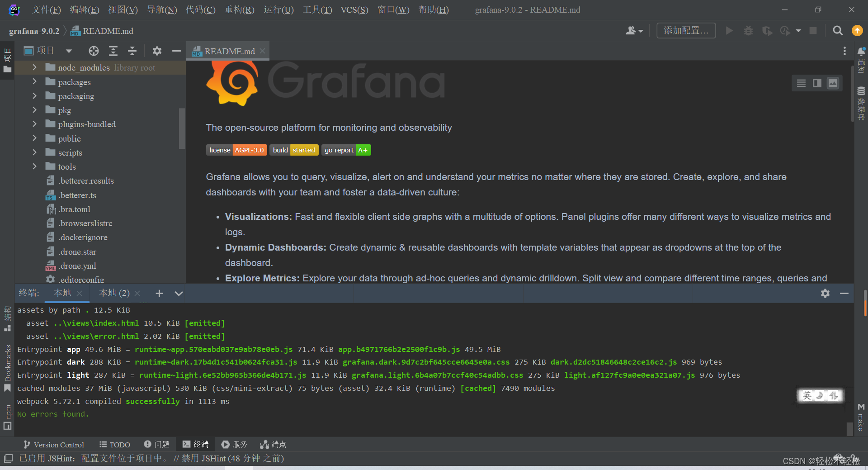This screenshot has height=470, width=868.
Task: Expand the node_modules folder
Action: pos(34,67)
